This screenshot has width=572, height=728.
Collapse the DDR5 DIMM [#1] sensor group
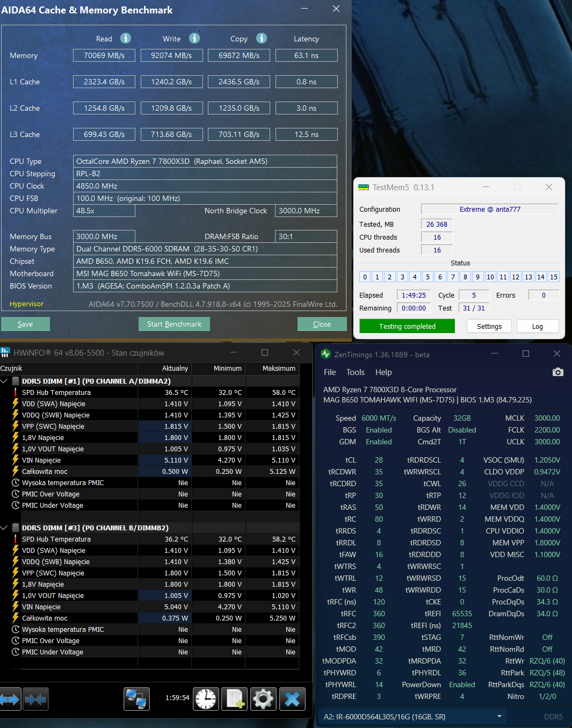click(x=4, y=381)
